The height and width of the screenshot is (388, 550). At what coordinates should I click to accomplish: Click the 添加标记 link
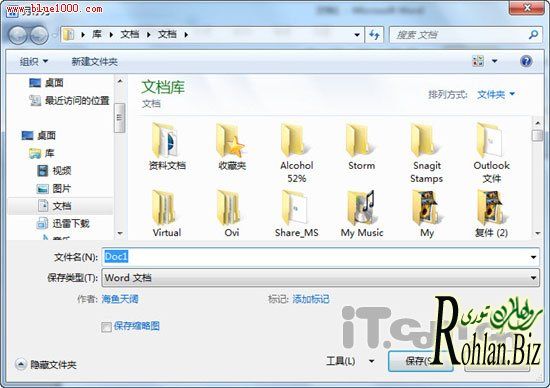[x=311, y=299]
